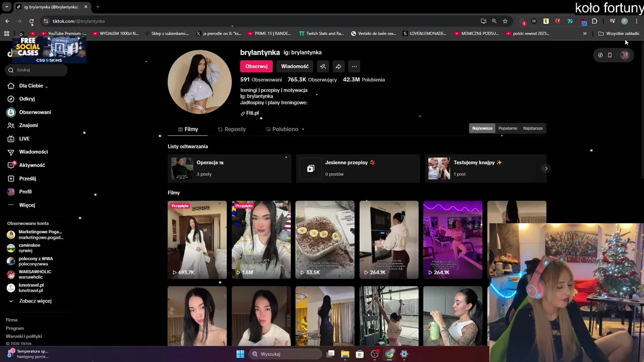Open Windows Start menu

[240, 354]
